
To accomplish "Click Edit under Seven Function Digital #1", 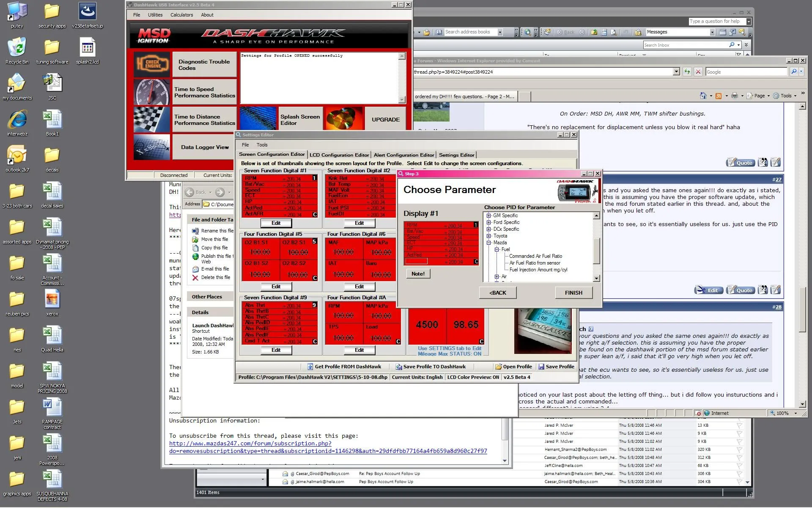I will point(276,223).
